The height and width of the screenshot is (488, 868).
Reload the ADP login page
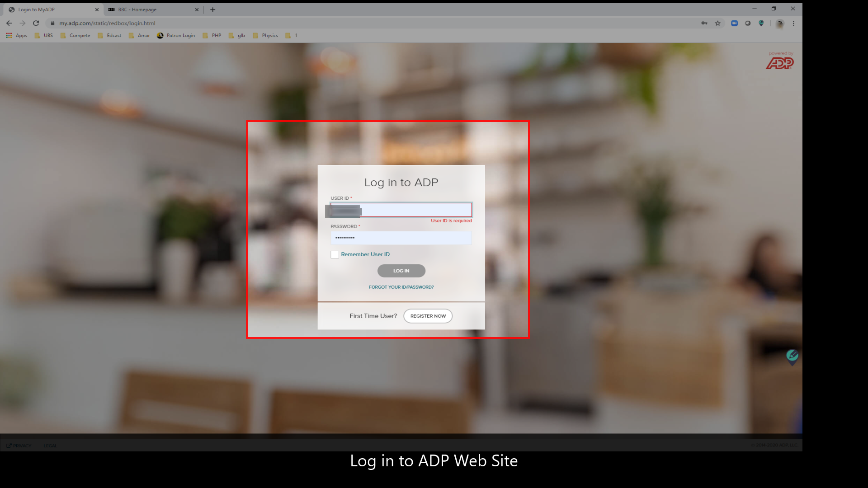click(x=36, y=23)
